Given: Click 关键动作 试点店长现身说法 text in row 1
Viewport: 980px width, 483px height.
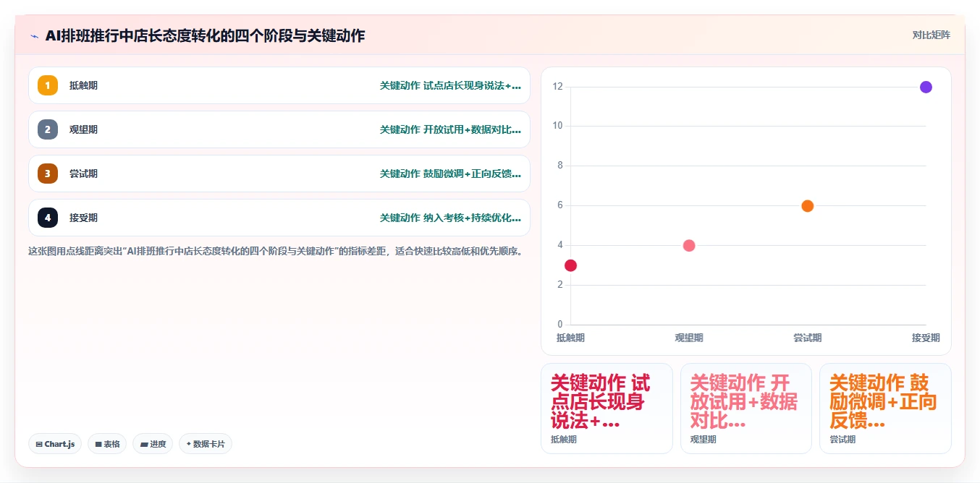Looking at the screenshot, I should pyautogui.click(x=450, y=85).
